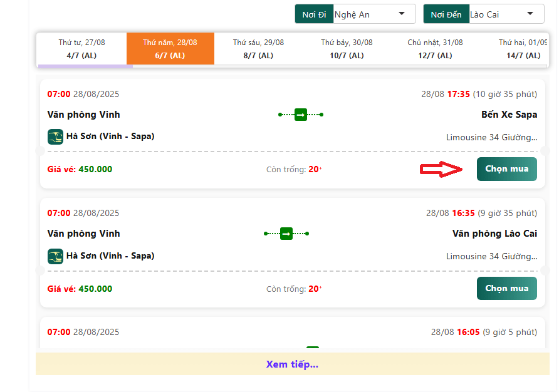Switch to the Thứ tư, 27/08 date tab
The height and width of the screenshot is (392, 559).
coord(81,49)
